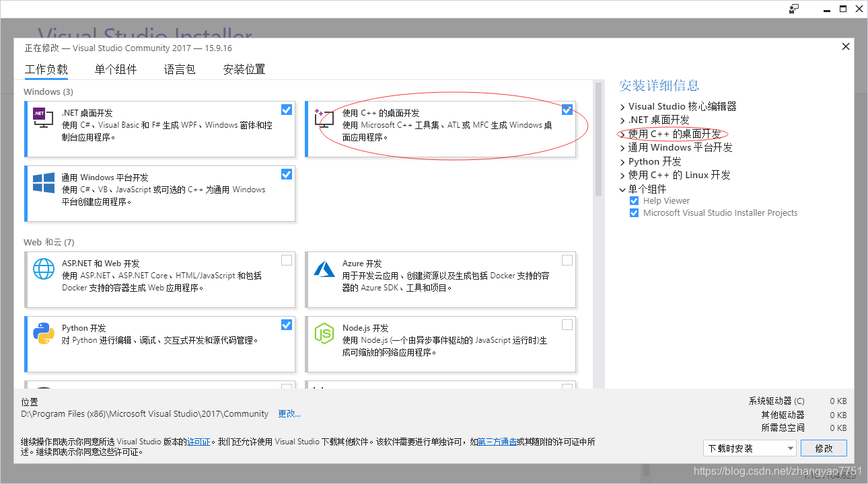This screenshot has width=868, height=484.
Task: Click the 安装详细信息 heading
Action: pyautogui.click(x=659, y=85)
